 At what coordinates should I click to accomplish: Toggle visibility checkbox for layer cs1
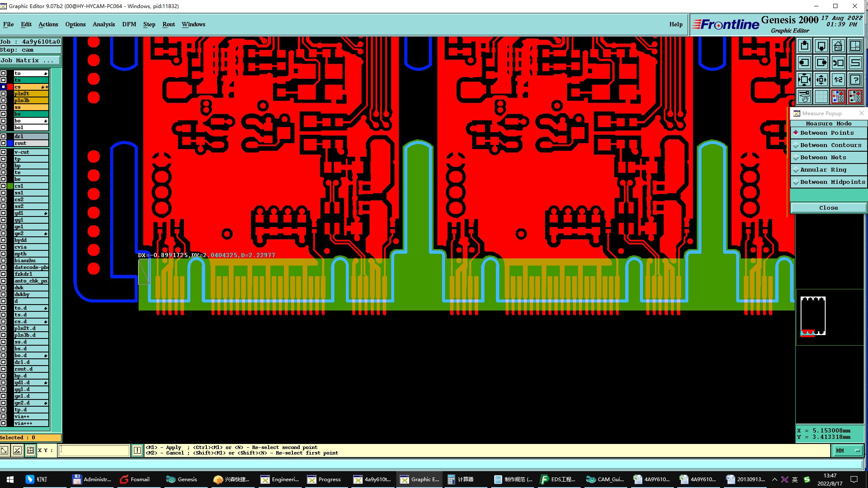(3, 186)
